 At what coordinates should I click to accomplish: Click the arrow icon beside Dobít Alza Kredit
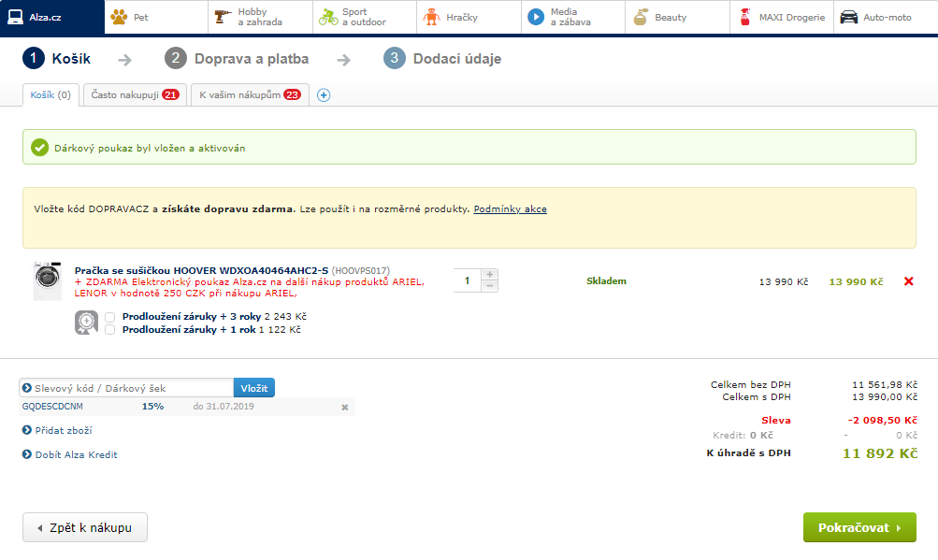point(27,454)
